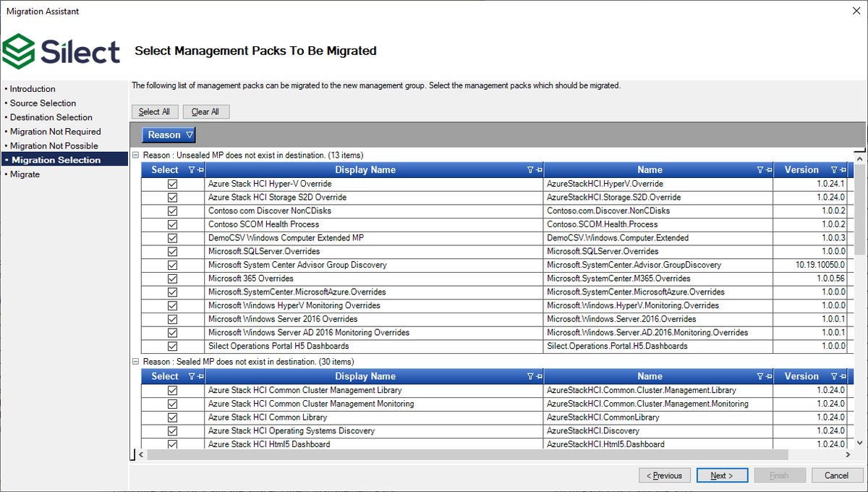Collapse the Unsealed MP reason group
Screen dimensions: 868x492
(135, 155)
